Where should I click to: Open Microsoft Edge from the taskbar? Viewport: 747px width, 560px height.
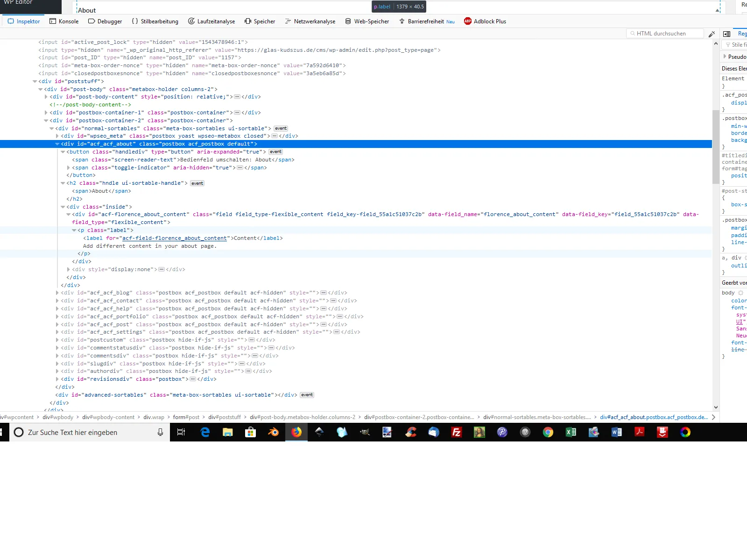(x=205, y=432)
